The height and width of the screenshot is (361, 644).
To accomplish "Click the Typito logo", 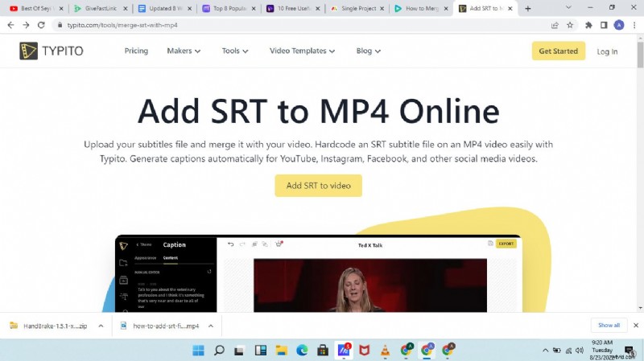I will 52,51.
